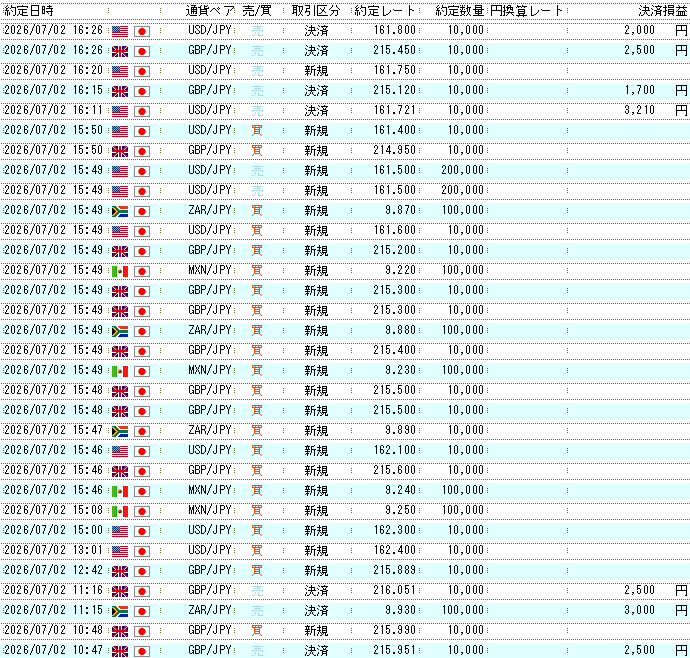Click the US flag in the 13:01 USD/JPY row
The width and height of the screenshot is (690, 658).
[x=120, y=551]
